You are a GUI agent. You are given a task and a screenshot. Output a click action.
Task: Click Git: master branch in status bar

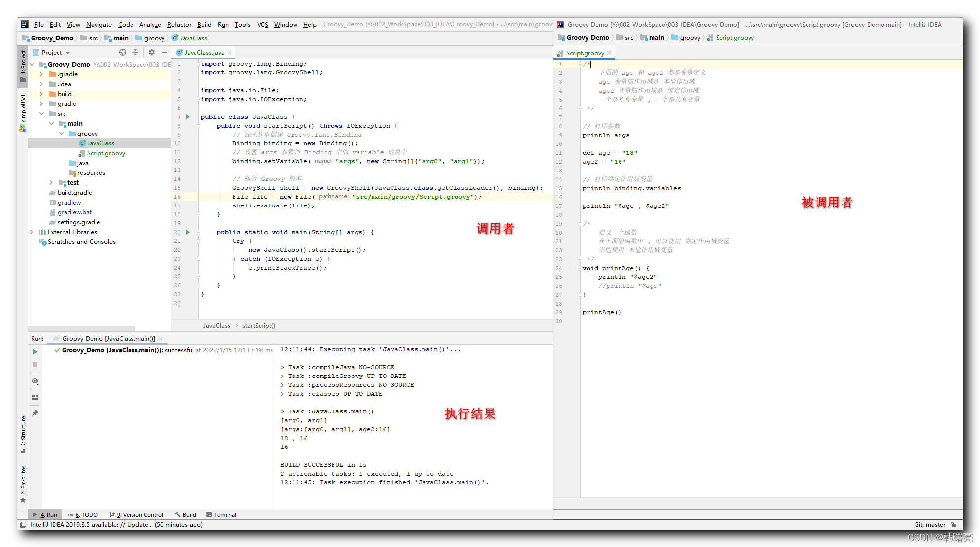(x=929, y=525)
